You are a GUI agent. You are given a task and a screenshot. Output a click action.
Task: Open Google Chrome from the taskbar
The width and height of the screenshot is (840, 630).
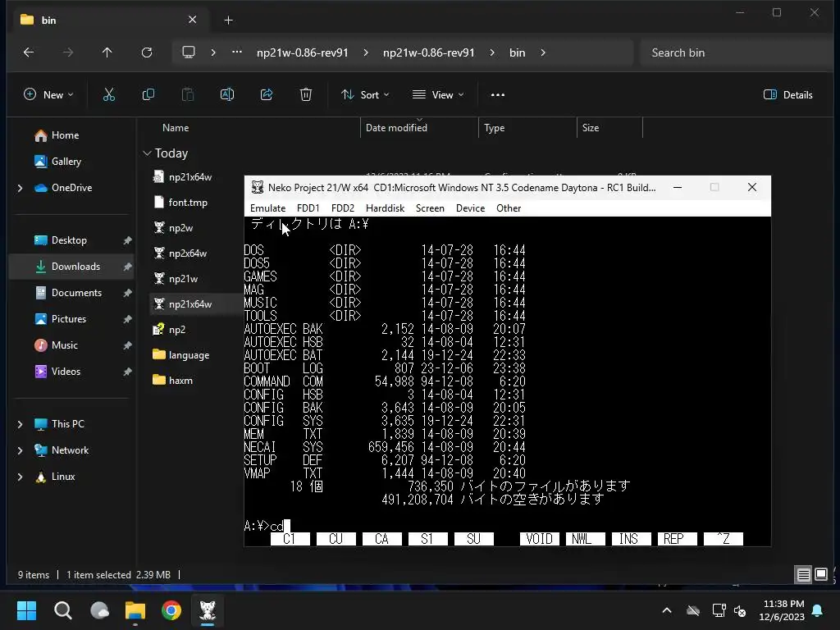click(x=171, y=610)
